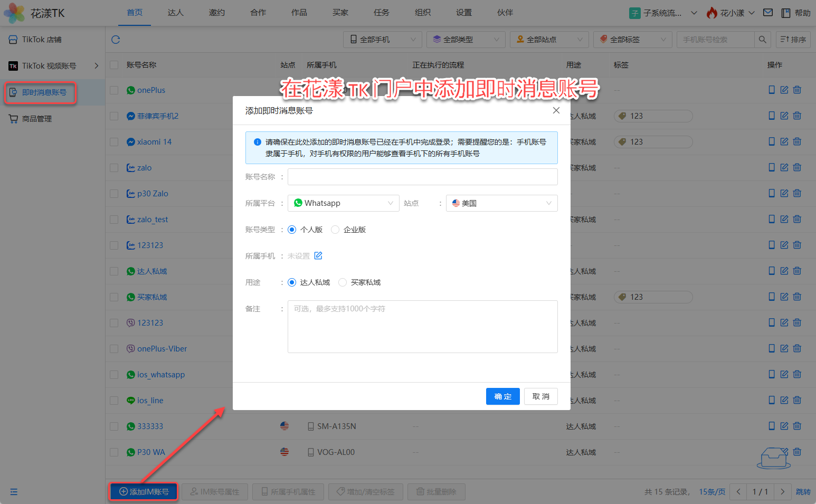Click the edit icon in the zalo row
The width and height of the screenshot is (816, 504).
click(784, 167)
